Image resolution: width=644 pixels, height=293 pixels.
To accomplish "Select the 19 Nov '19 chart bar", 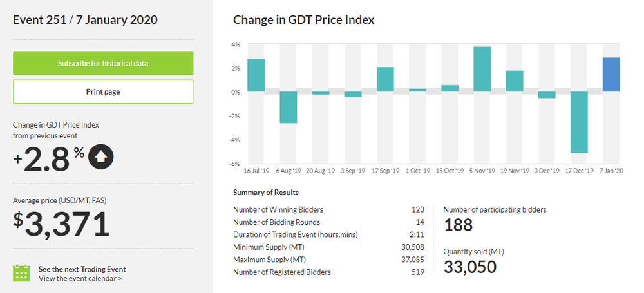I will (x=515, y=81).
